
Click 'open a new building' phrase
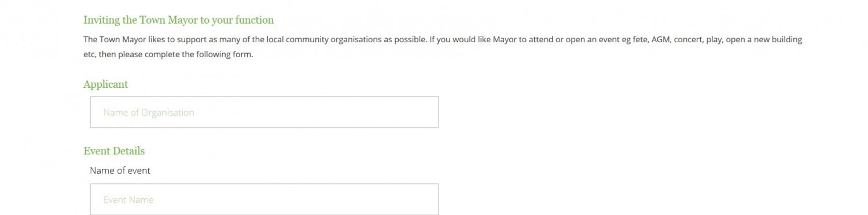coord(763,40)
